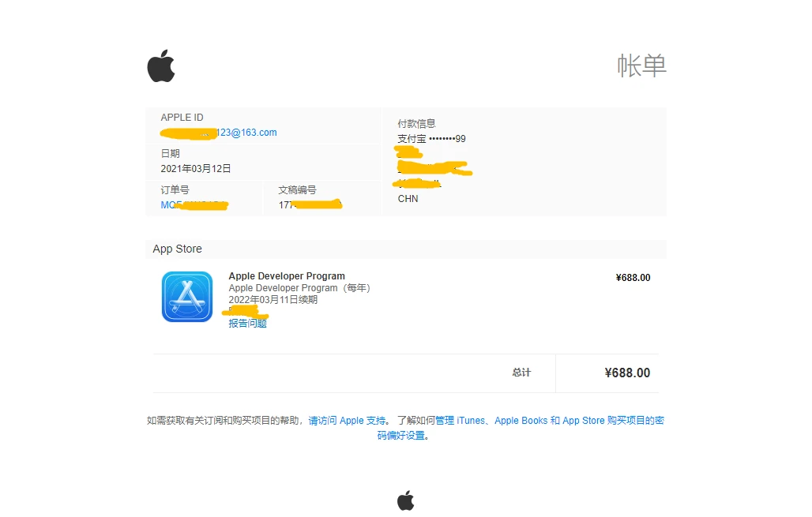Click the App Store section header
The height and width of the screenshot is (517, 812).
coord(177,249)
